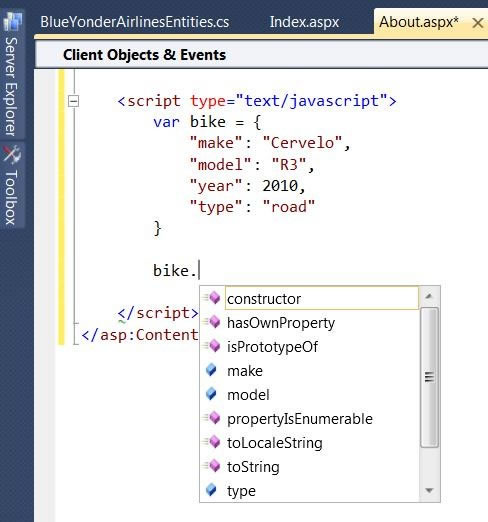Choose hasOwnProperty method icon
The height and width of the screenshot is (522, 488).
point(213,322)
